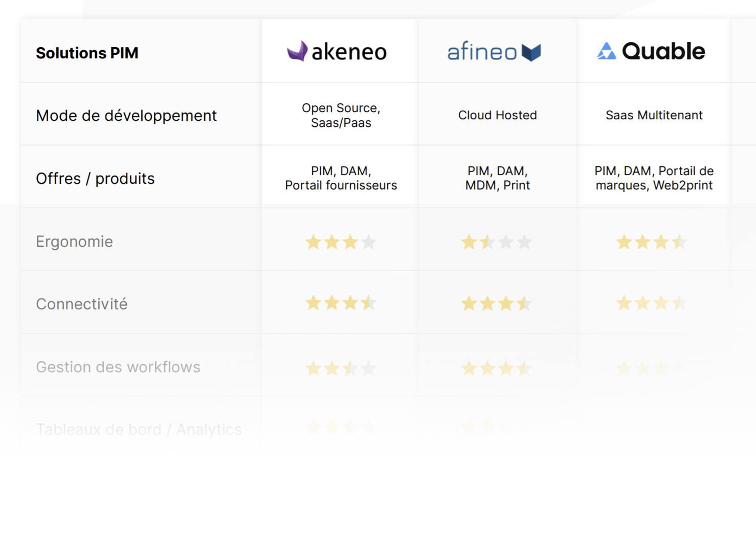Select the Mode de développement row label
The height and width of the screenshot is (535, 756).
point(126,116)
